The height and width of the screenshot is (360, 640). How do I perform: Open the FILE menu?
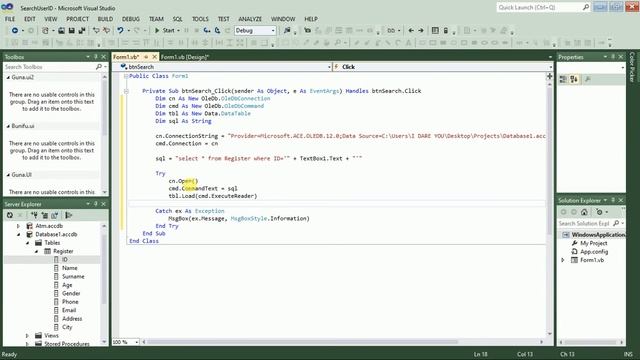(10, 19)
